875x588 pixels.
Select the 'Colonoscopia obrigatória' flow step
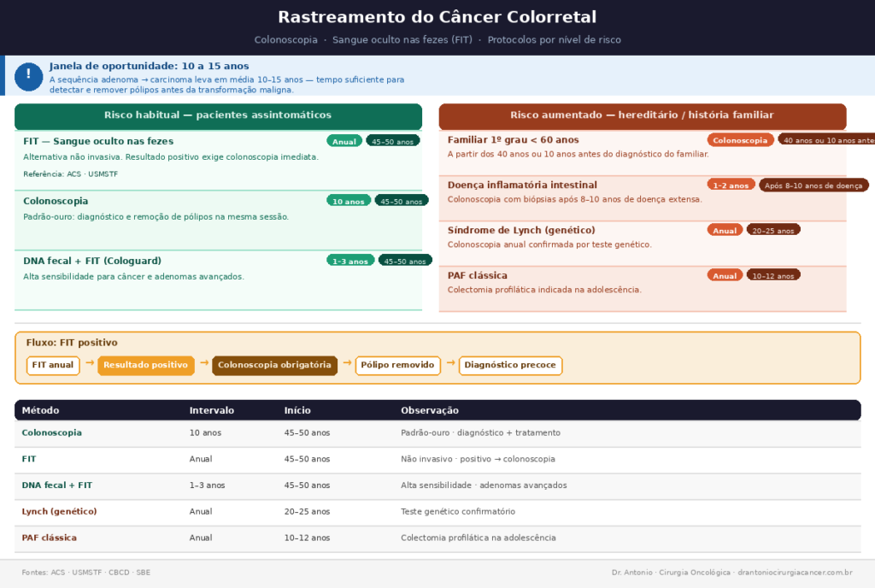[274, 366]
